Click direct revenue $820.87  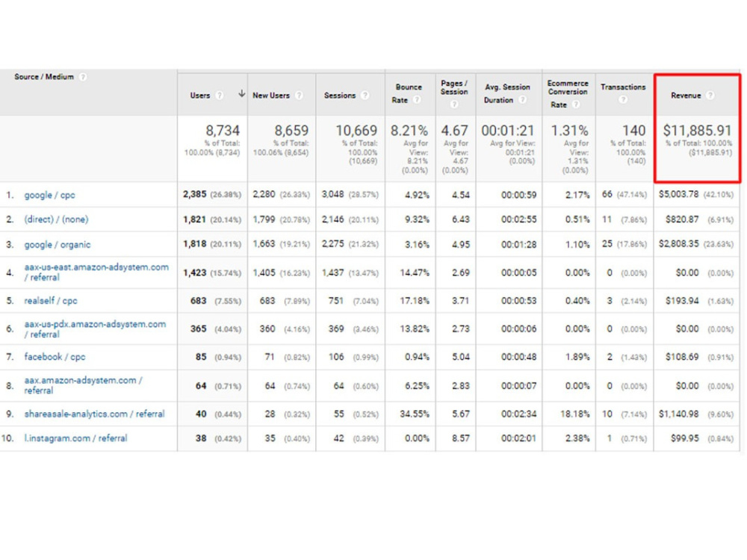coord(682,219)
